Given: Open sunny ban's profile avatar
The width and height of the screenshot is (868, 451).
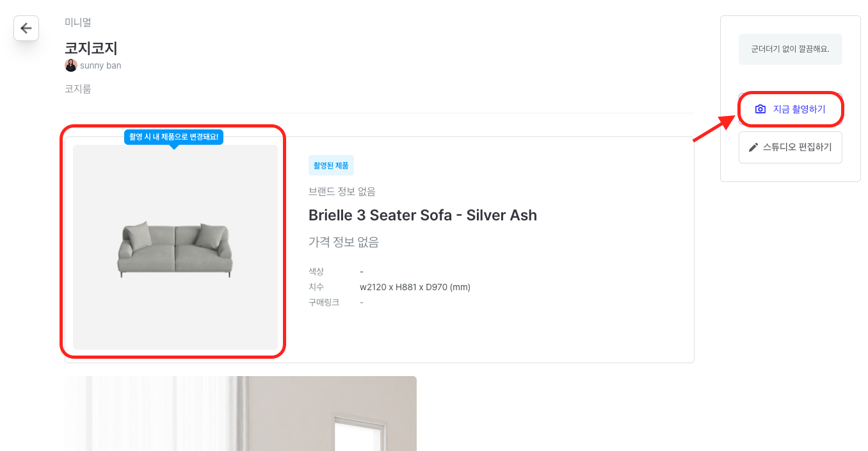Looking at the screenshot, I should (71, 65).
